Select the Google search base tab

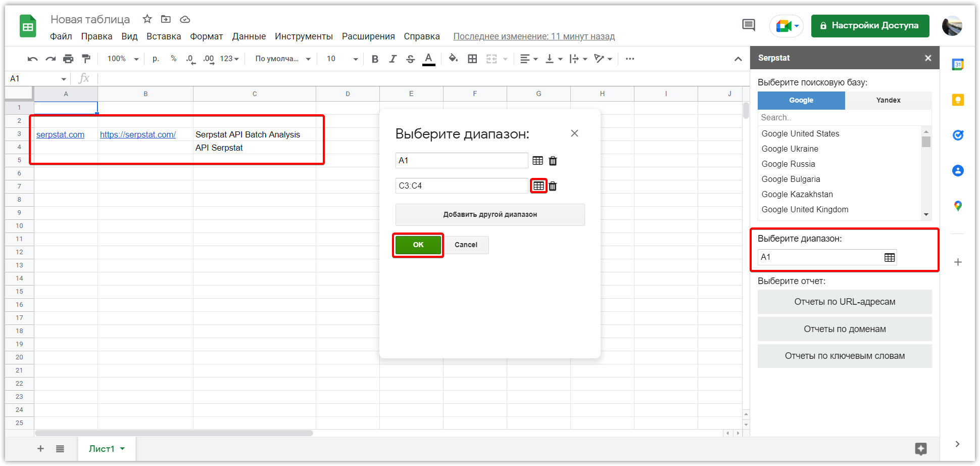tap(801, 100)
